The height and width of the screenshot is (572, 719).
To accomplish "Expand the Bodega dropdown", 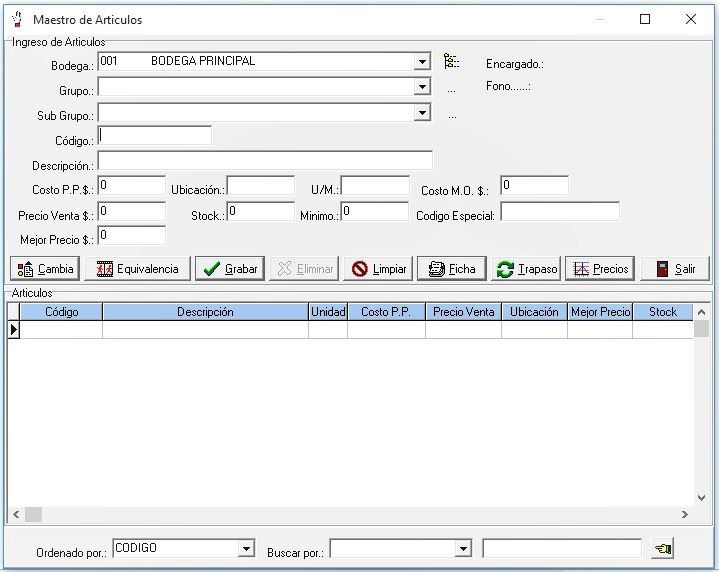I will coord(422,62).
